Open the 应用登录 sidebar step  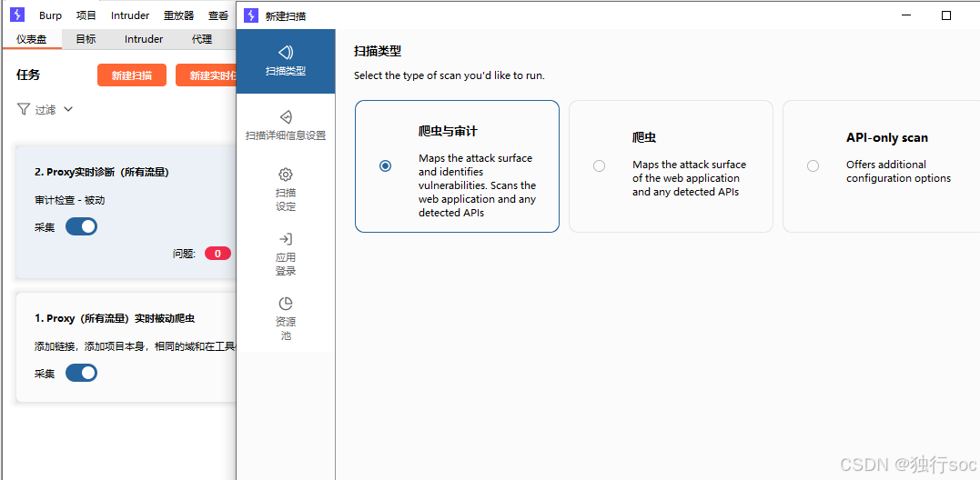pos(286,254)
